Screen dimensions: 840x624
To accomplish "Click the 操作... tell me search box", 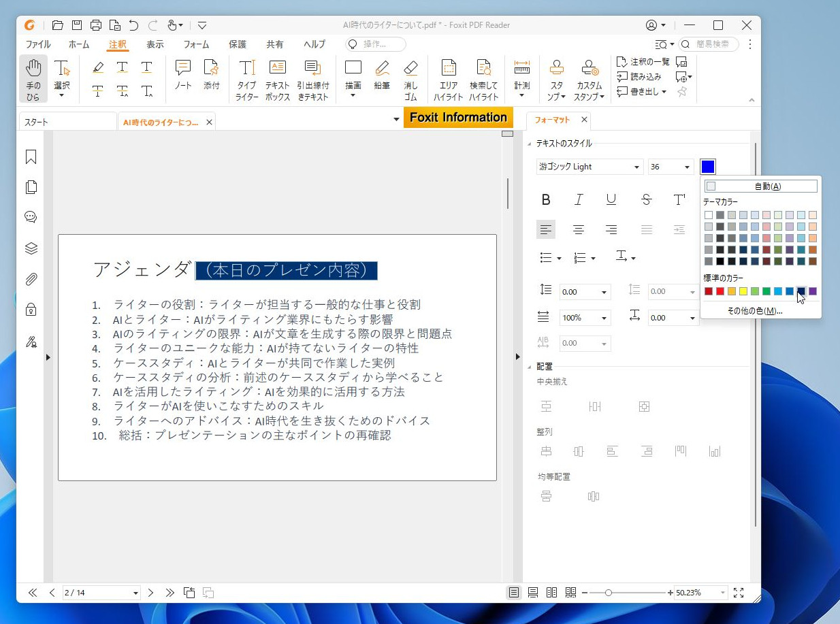I will click(376, 44).
